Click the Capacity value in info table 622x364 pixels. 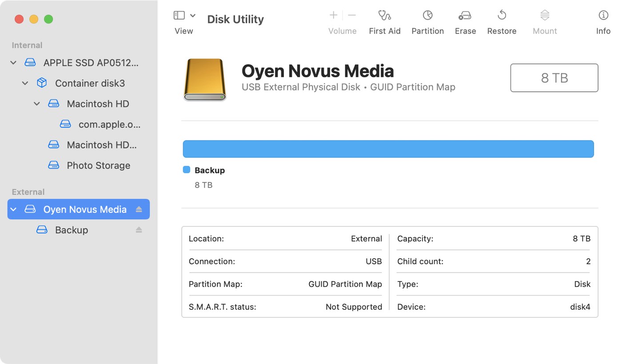point(582,239)
